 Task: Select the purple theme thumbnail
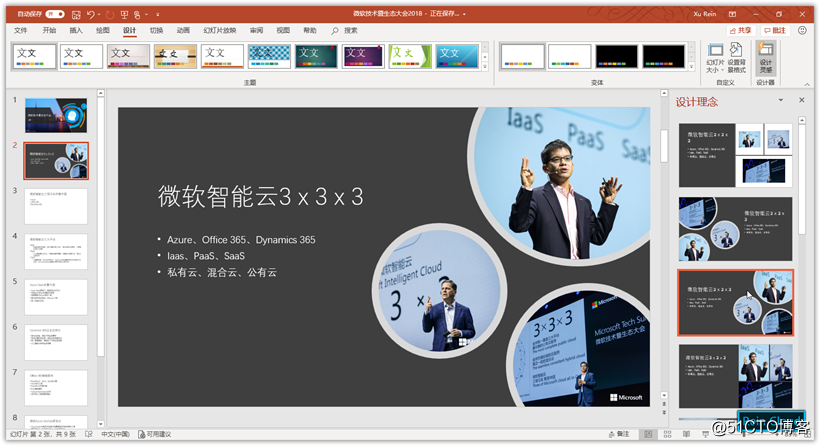tap(363, 56)
